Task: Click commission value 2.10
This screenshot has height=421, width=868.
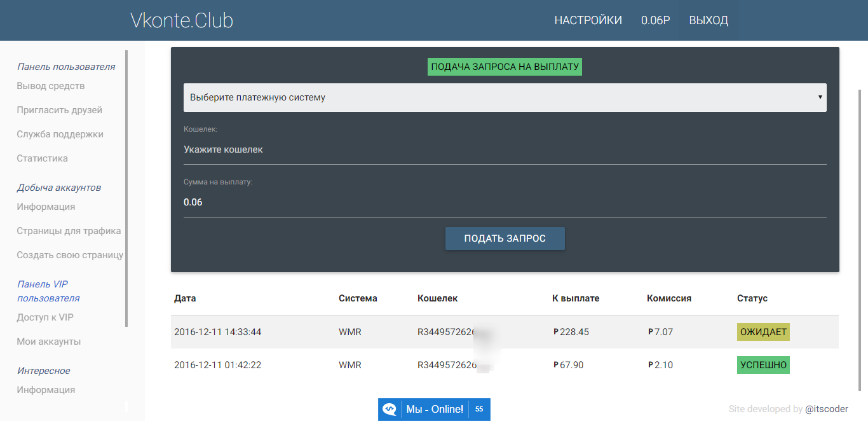Action: tap(660, 365)
